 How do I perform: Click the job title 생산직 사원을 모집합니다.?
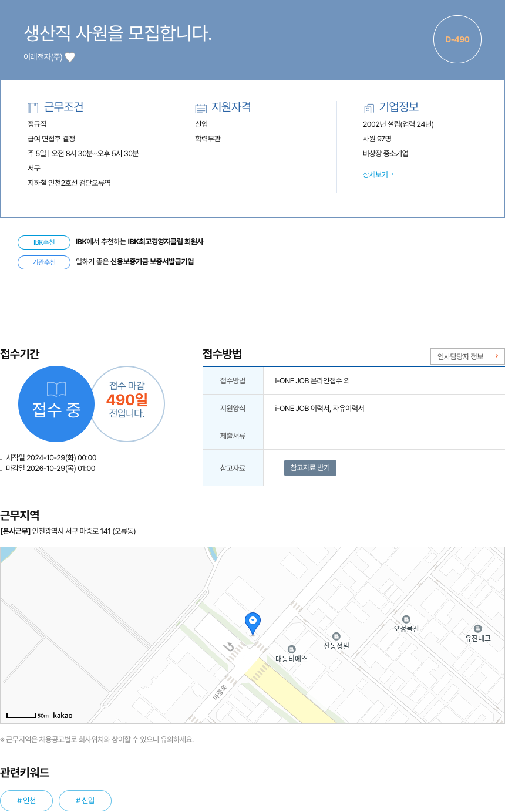[x=117, y=33]
